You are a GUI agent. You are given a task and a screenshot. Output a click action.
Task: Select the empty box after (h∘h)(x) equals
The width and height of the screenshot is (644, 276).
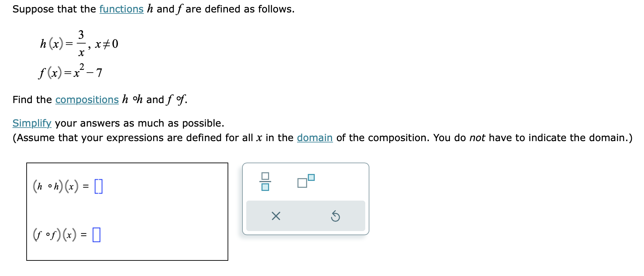pos(99,186)
